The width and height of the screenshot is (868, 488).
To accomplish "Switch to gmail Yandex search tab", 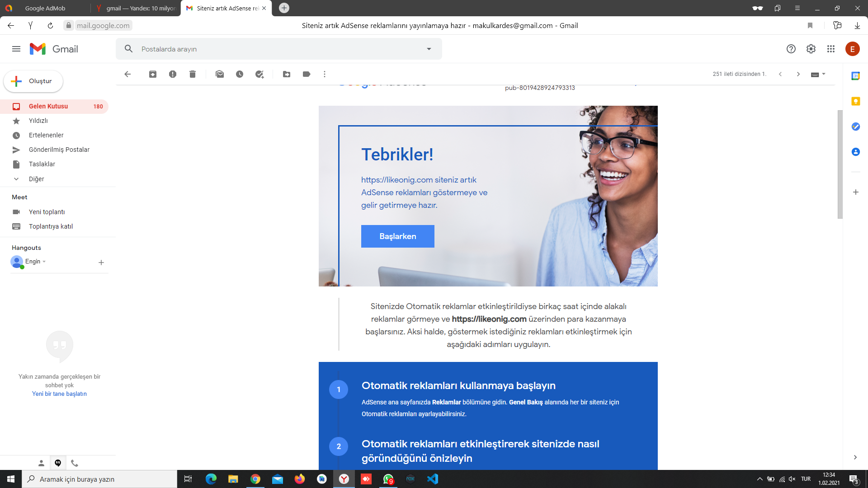I will (x=136, y=8).
